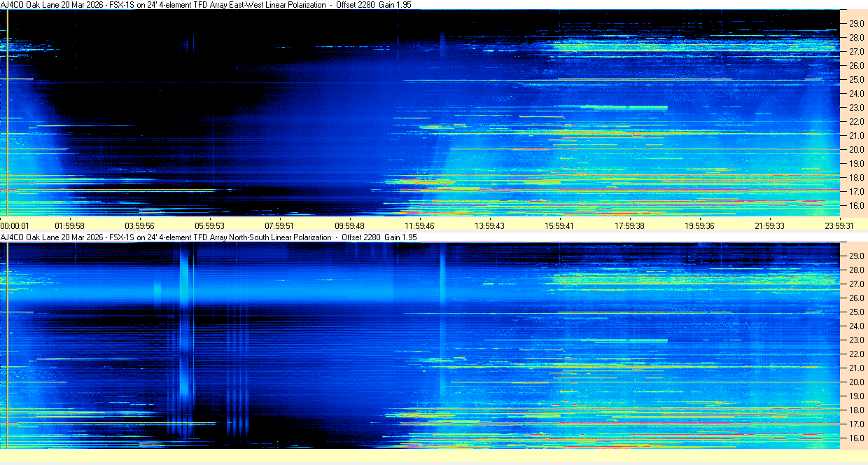Screen dimensions: 868x465
Task: Click the 00:00:01 time axis label
Action: pyautogui.click(x=15, y=225)
